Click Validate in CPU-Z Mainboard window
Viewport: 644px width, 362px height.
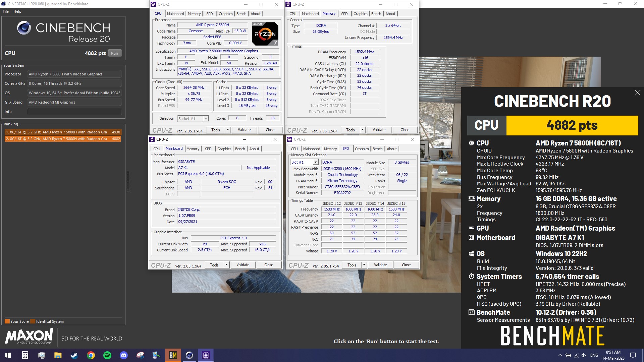[243, 265]
